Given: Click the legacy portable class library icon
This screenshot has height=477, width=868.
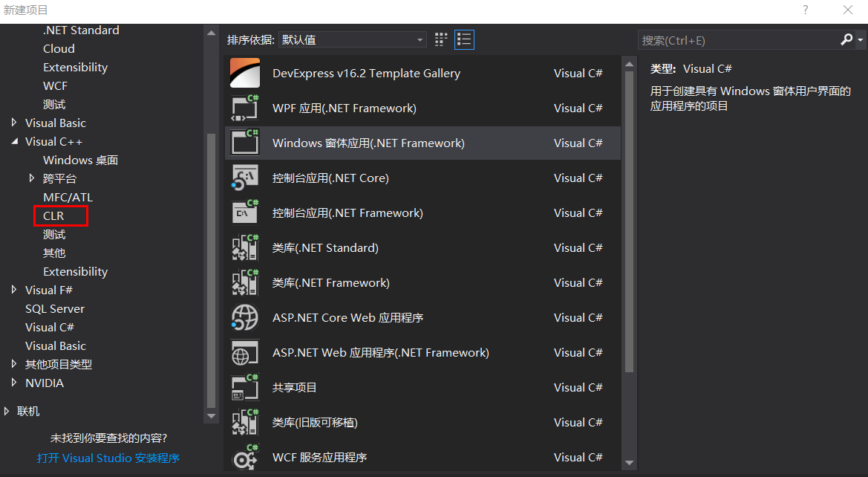Looking at the screenshot, I should (245, 422).
